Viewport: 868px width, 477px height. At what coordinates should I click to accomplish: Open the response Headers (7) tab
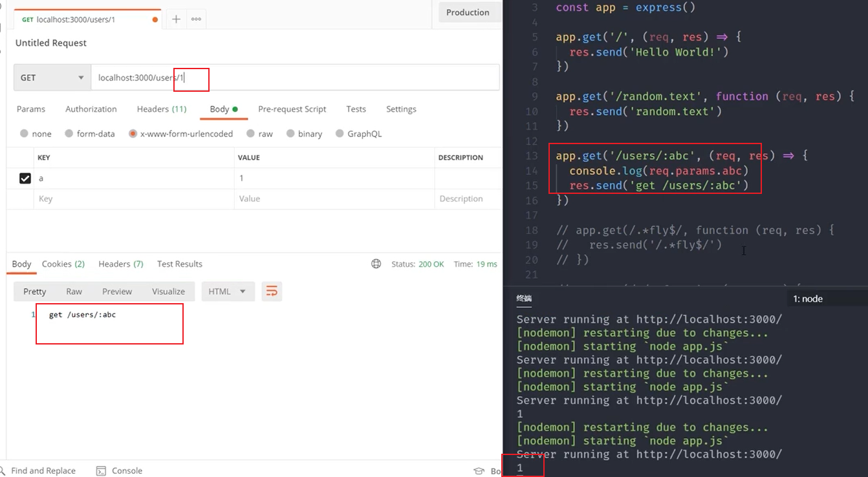(121, 264)
